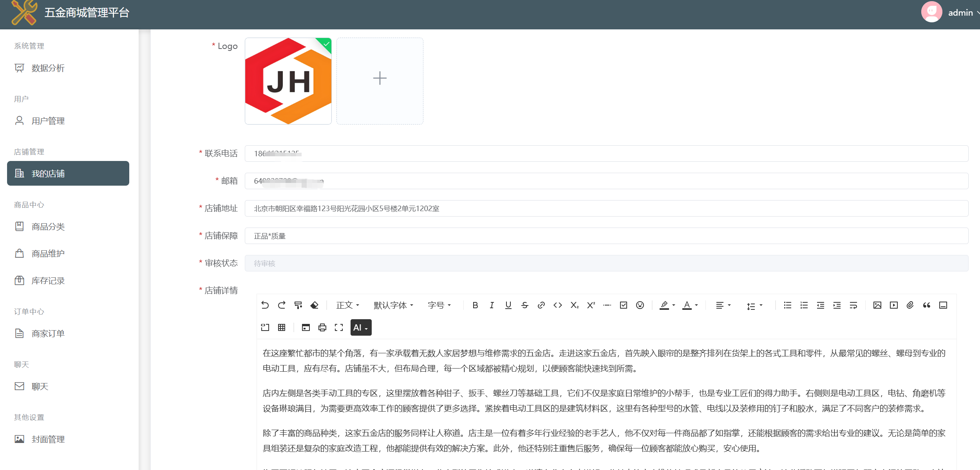Click the format painter icon
Viewport: 980px width, 470px height.
(x=298, y=305)
